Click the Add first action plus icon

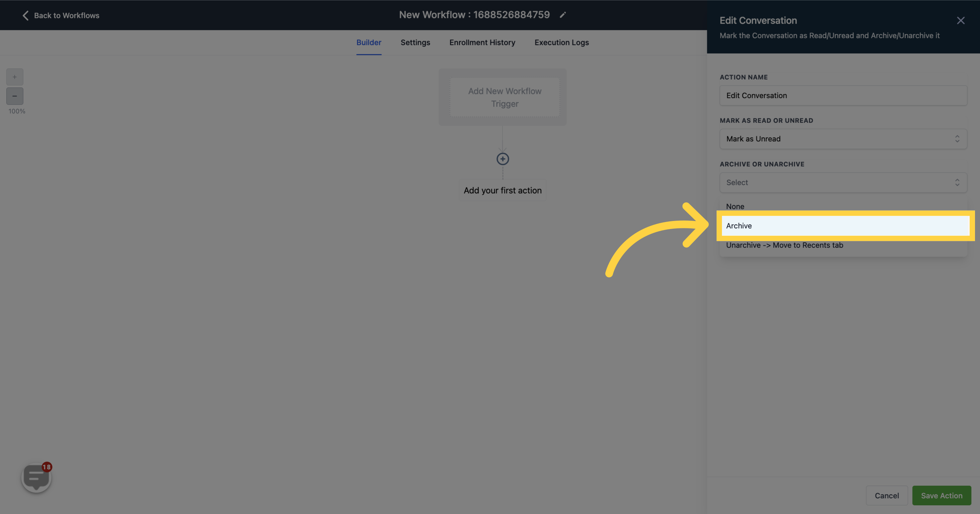(x=503, y=159)
